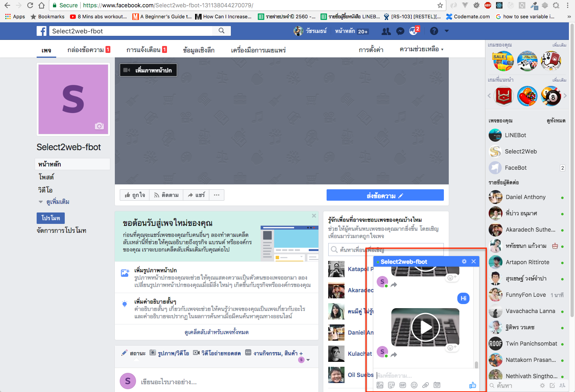Select วิดีโอ in left menu
Viewport: 575px width, 392px height.
pyautogui.click(x=45, y=190)
